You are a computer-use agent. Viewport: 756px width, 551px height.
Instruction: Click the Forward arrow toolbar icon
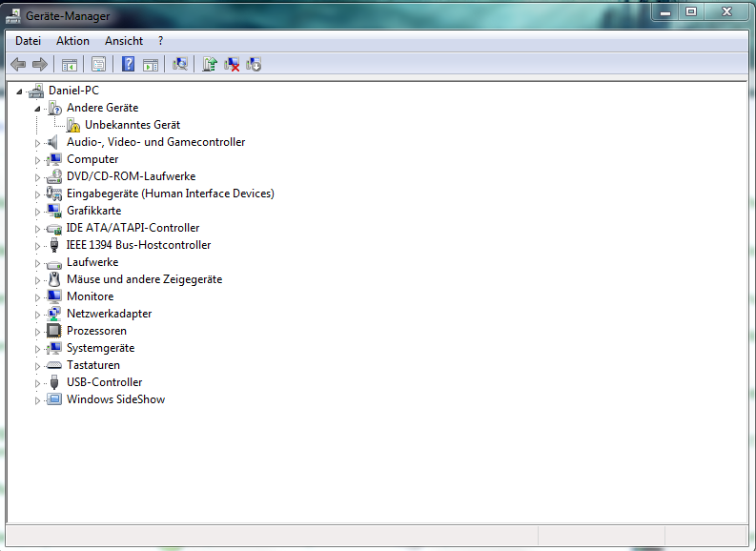[39, 64]
